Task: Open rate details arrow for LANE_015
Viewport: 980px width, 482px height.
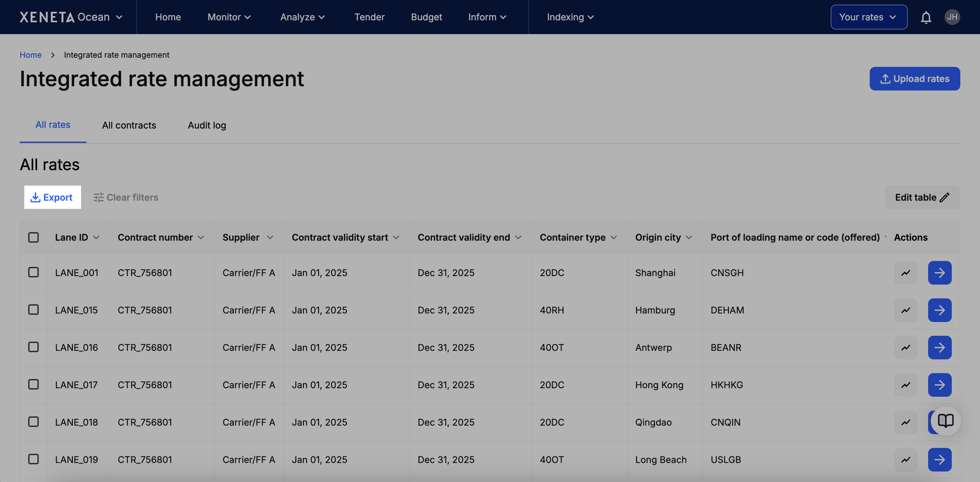Action: (939, 310)
